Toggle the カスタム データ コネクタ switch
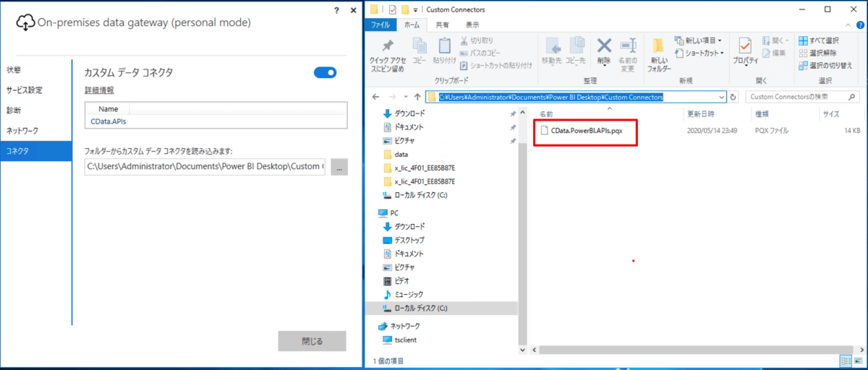 click(325, 72)
